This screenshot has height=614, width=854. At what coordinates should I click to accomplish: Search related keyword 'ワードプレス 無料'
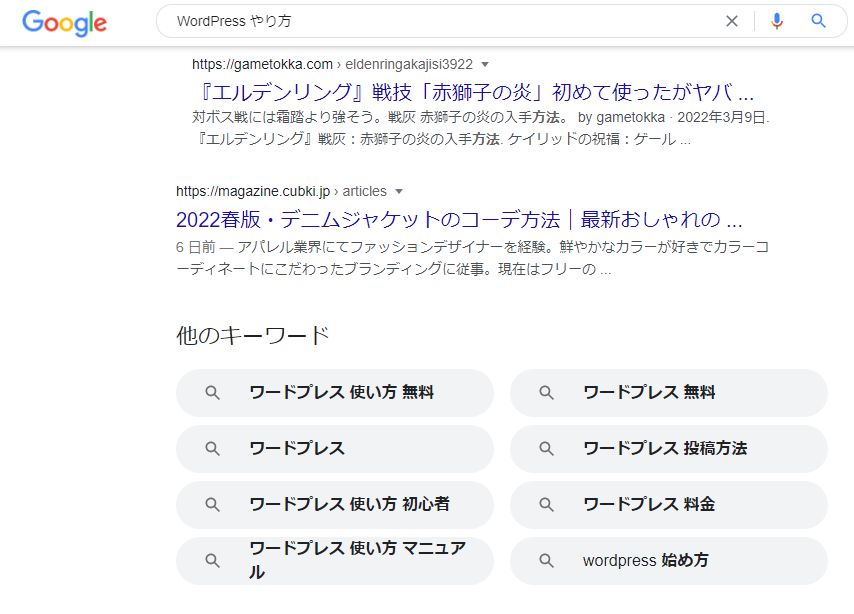click(669, 393)
